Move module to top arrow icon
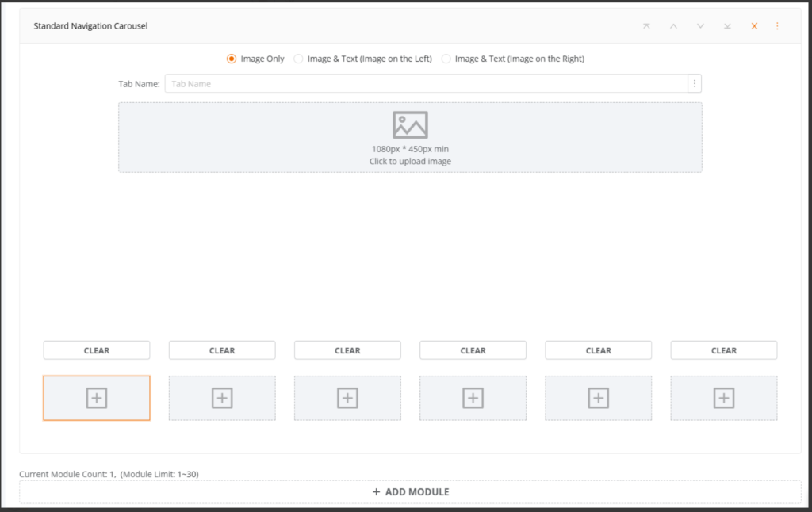The image size is (812, 512). click(x=646, y=26)
